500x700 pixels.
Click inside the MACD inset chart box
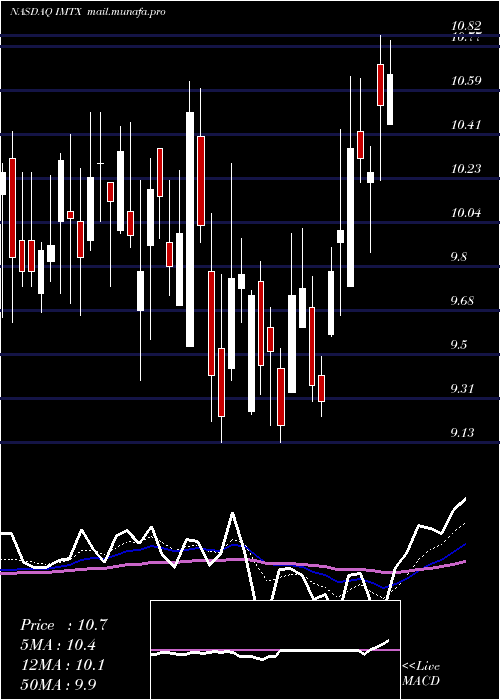(x=275, y=650)
